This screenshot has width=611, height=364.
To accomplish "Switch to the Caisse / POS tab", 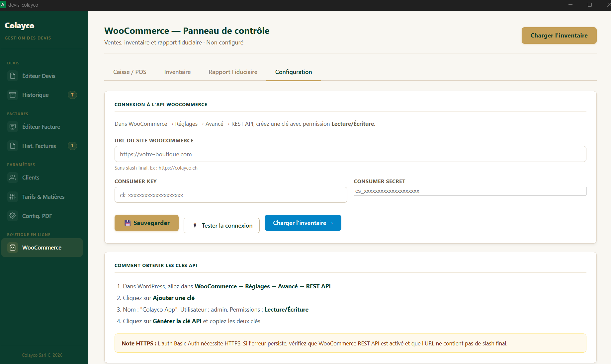I will point(130,72).
